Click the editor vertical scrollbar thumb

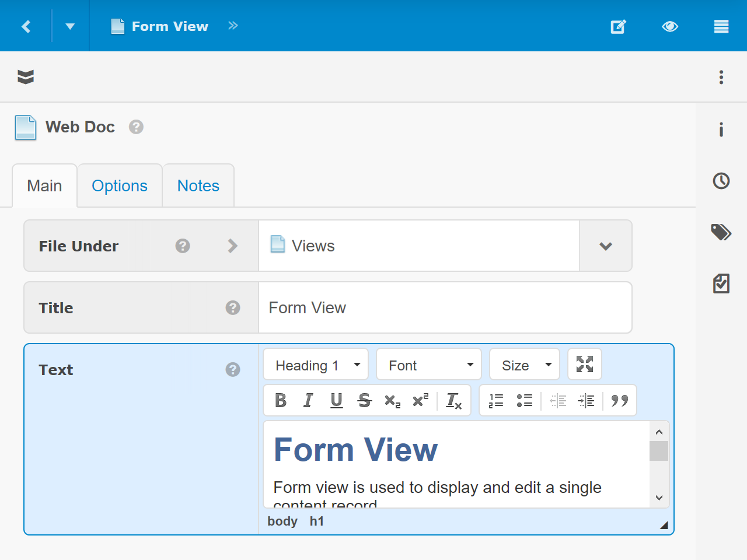[x=659, y=451]
